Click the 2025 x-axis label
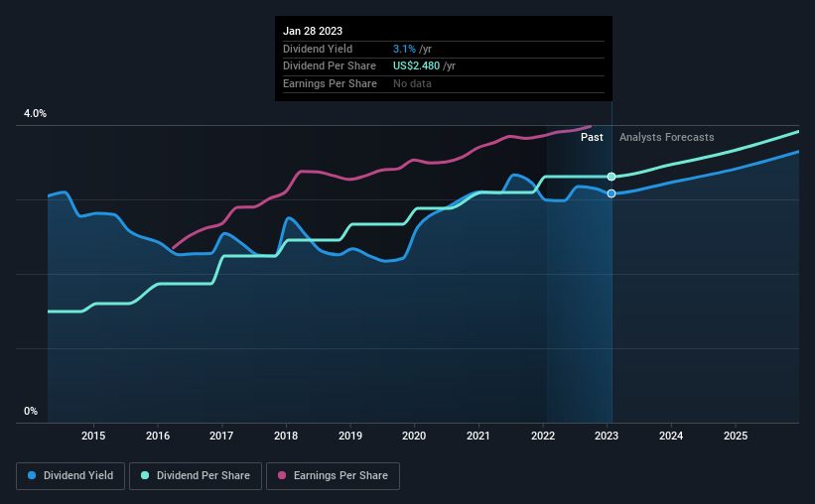Screen dimensions: 815x504 coord(736,436)
